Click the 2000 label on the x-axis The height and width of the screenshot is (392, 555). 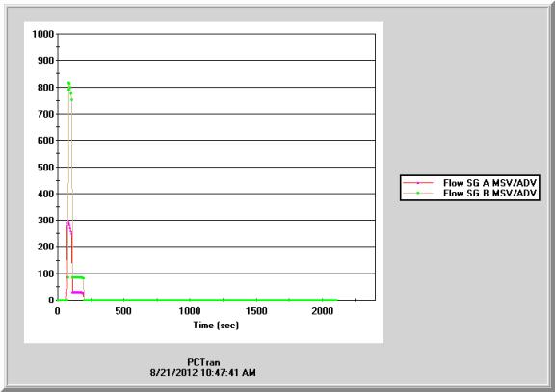[x=323, y=311]
